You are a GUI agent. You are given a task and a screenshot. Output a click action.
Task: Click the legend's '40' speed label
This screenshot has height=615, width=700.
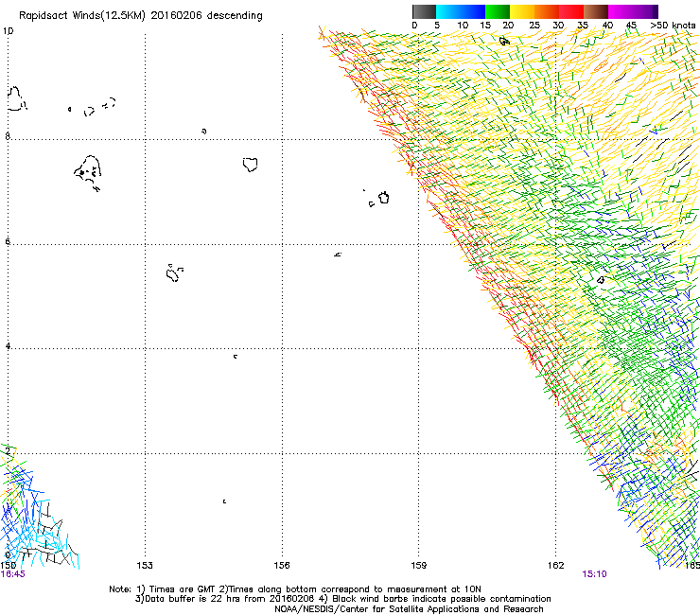(607, 26)
